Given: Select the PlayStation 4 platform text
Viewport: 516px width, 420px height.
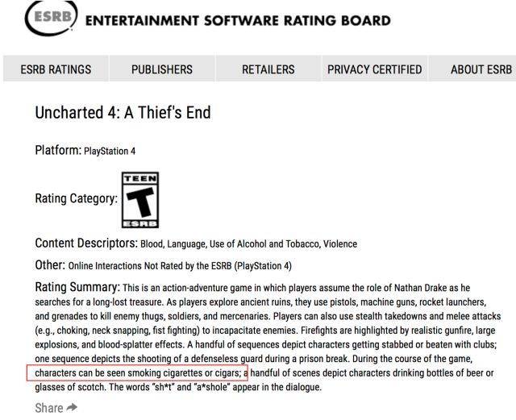Looking at the screenshot, I should click(110, 151).
